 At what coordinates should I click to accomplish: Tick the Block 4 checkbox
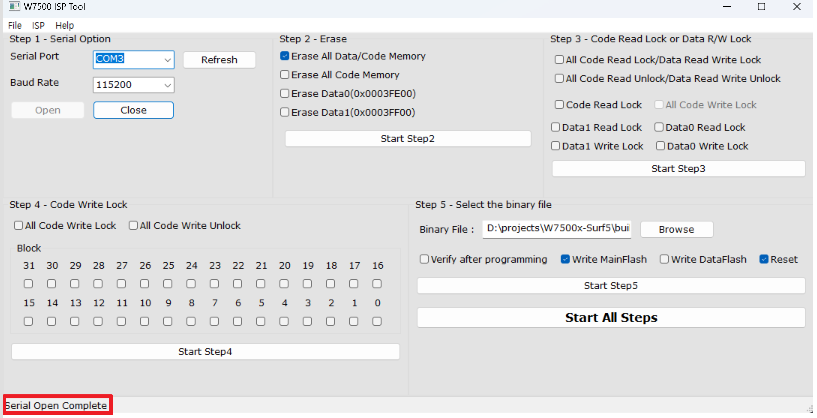[284, 322]
